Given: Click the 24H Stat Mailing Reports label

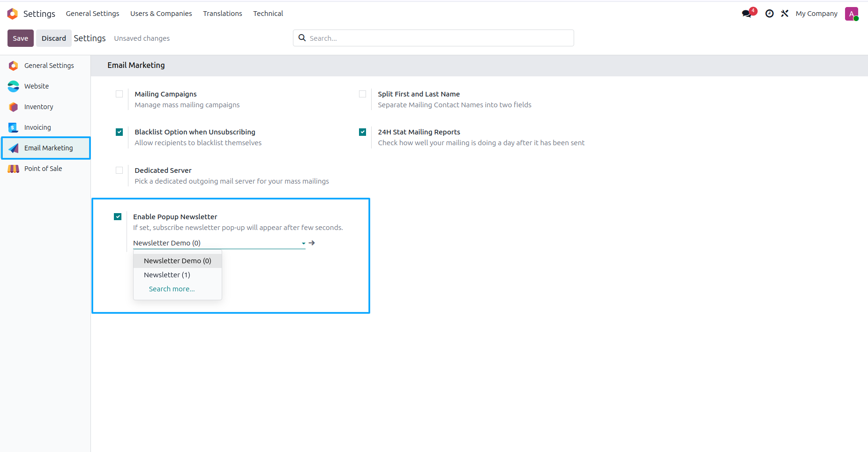Looking at the screenshot, I should coord(419,132).
